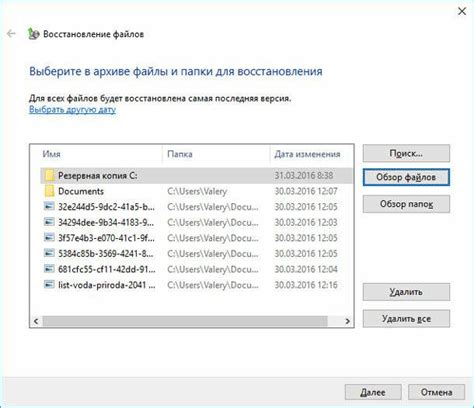Select the 5384c85b-3569-4241 file row
The image size is (474, 408).
[x=196, y=253]
